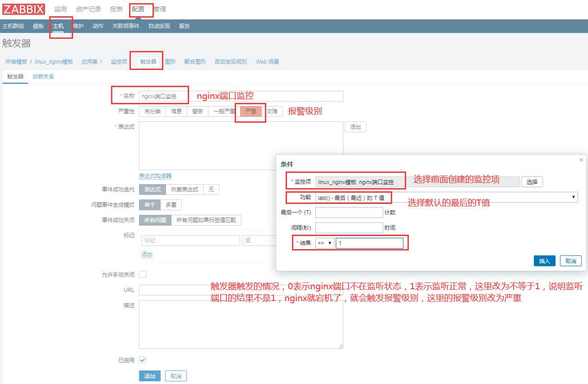Open the 管理 top menu
This screenshot has width=588, height=384.
160,9
